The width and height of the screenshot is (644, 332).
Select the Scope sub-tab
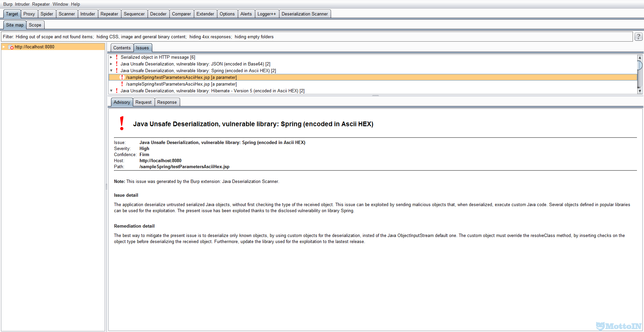click(35, 25)
